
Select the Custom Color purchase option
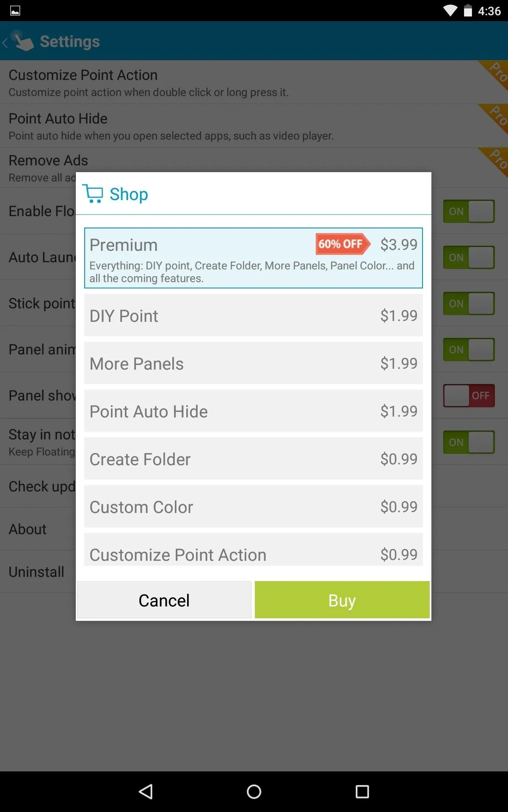(254, 507)
